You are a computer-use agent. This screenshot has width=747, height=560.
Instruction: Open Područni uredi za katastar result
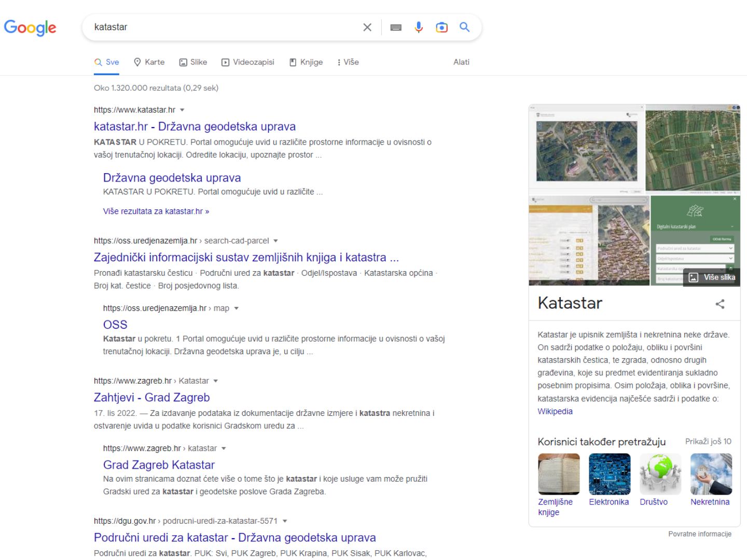(x=234, y=538)
